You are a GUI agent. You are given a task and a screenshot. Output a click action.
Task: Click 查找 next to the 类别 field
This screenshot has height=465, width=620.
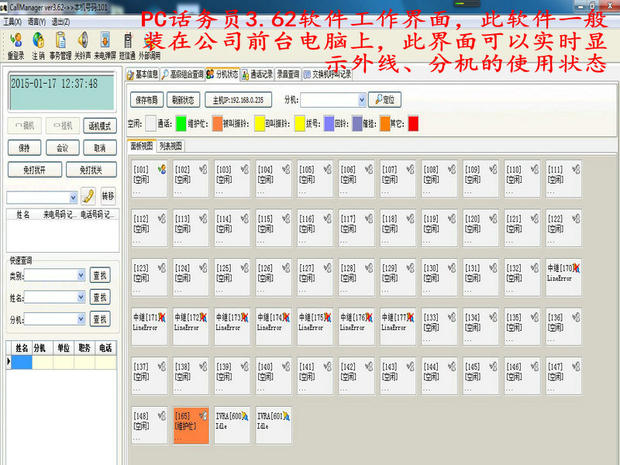pyautogui.click(x=100, y=275)
